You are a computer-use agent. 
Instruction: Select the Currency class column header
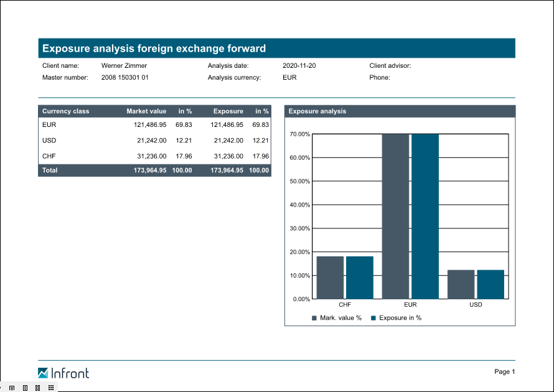[x=65, y=111]
